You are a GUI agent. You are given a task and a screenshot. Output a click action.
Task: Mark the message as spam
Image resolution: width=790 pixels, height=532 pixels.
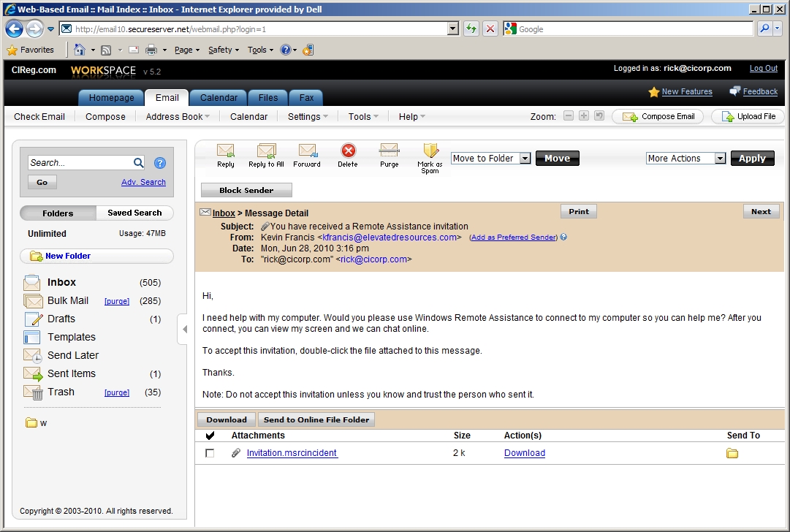tap(430, 151)
